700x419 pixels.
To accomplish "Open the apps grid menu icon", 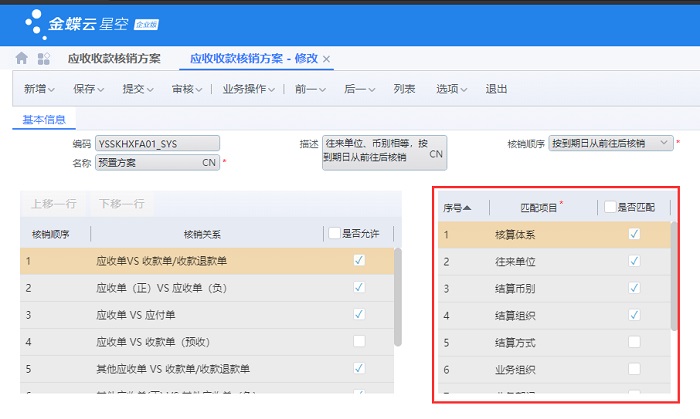I will click(x=43, y=59).
